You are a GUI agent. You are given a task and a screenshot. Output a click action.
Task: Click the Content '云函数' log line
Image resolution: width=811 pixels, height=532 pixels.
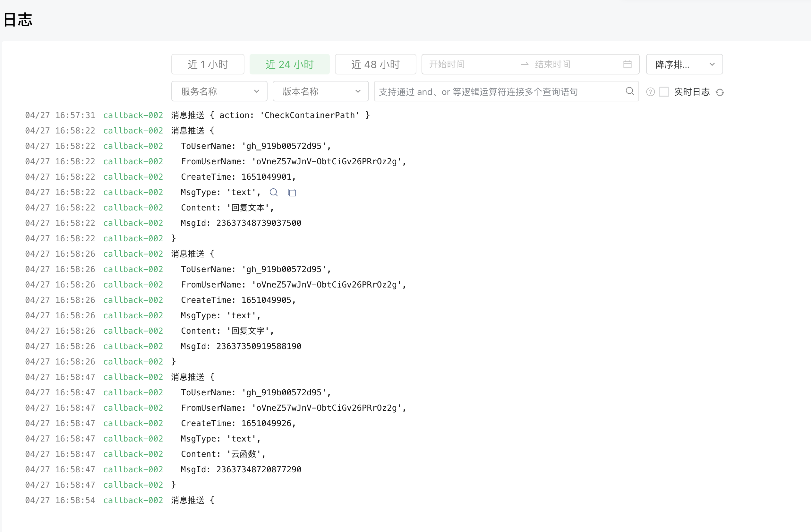[x=223, y=454]
